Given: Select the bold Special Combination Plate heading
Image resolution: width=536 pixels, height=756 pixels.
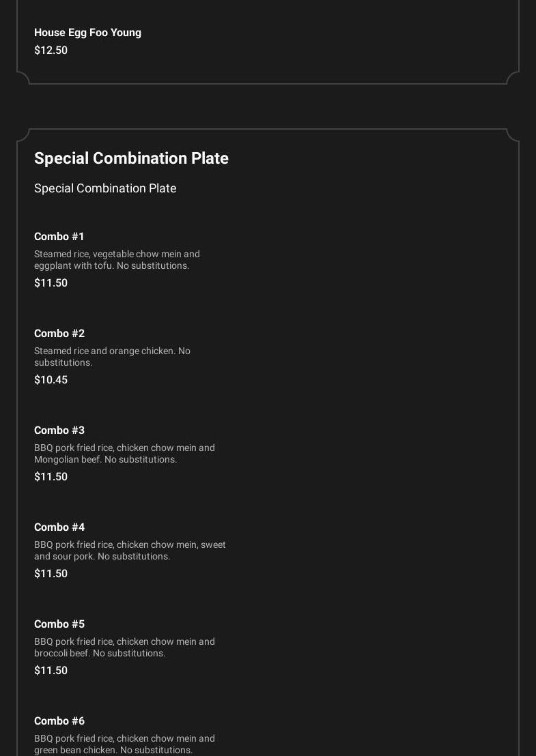Looking at the screenshot, I should (131, 158).
